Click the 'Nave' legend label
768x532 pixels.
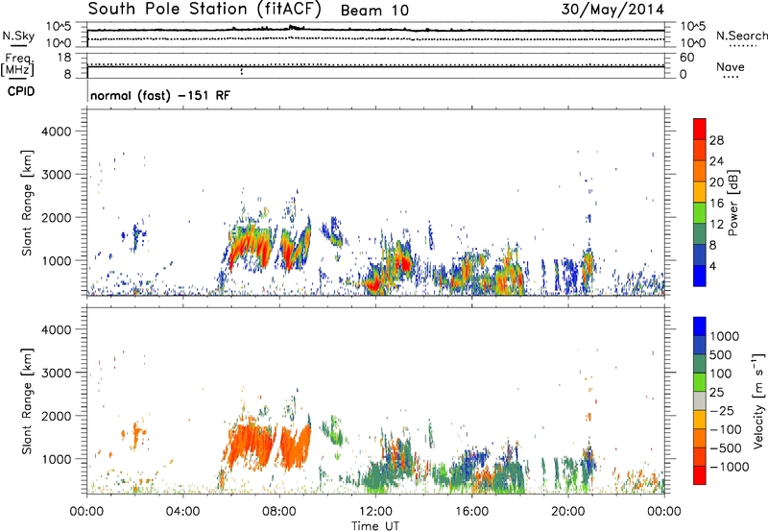[x=731, y=66]
